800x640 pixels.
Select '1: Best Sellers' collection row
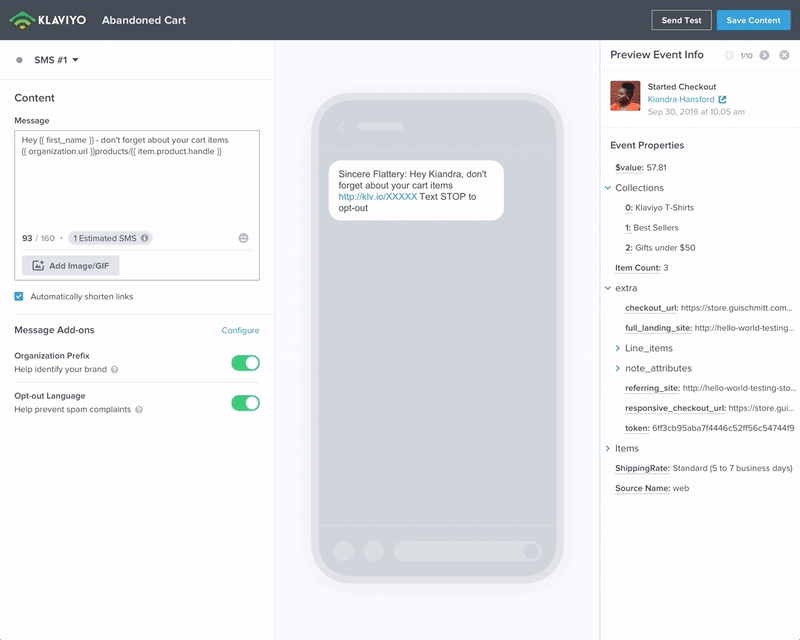coord(652,228)
